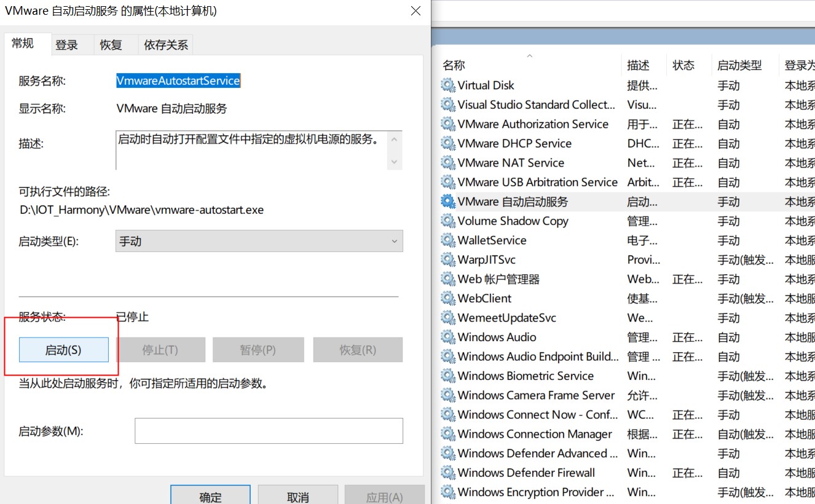This screenshot has height=504, width=815.
Task: Click the VMware DHCP Service gear icon
Action: (x=448, y=143)
